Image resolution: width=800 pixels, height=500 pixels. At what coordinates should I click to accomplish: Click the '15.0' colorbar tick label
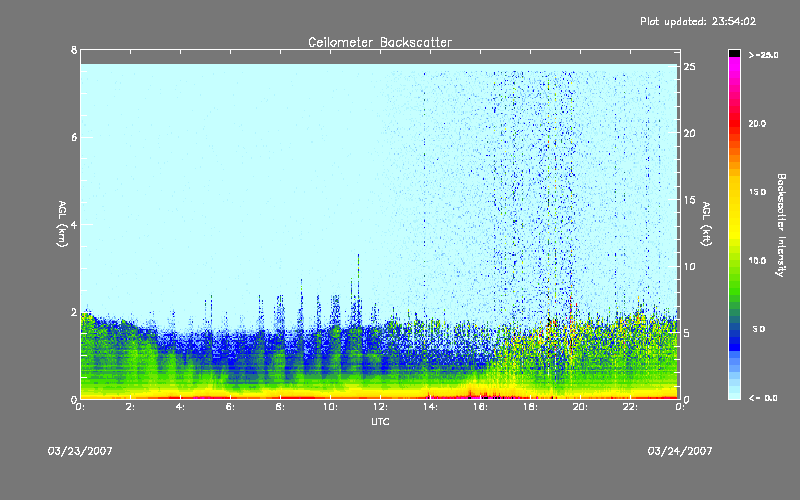tap(757, 192)
